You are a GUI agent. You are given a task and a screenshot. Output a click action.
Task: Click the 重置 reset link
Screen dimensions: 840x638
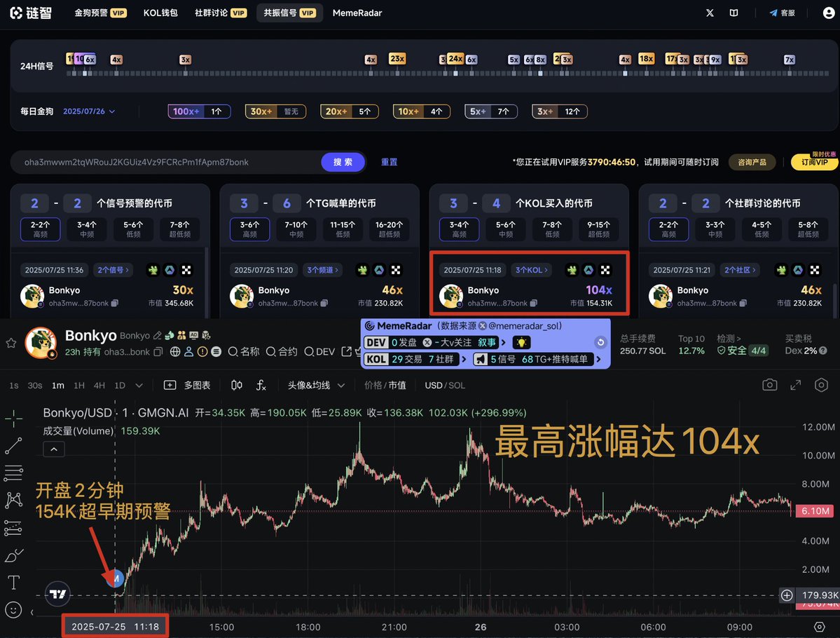pos(389,162)
